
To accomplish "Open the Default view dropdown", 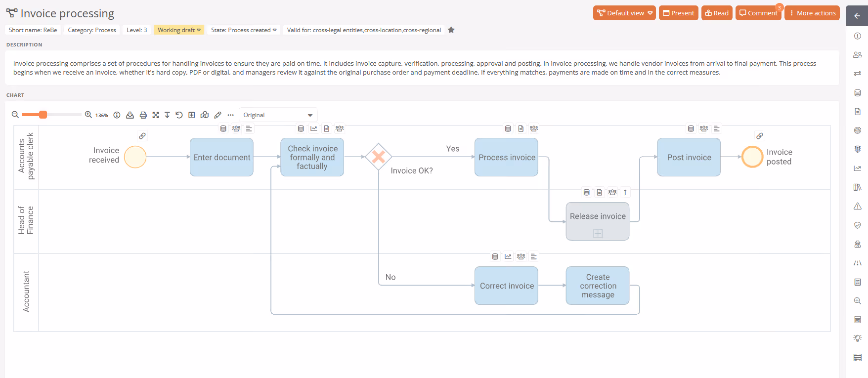I will [624, 13].
